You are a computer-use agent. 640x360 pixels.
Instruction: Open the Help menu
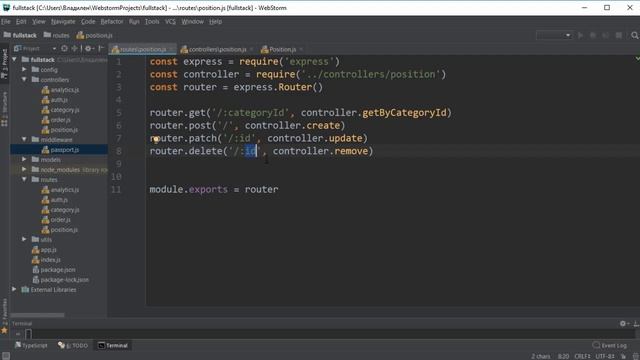215,22
